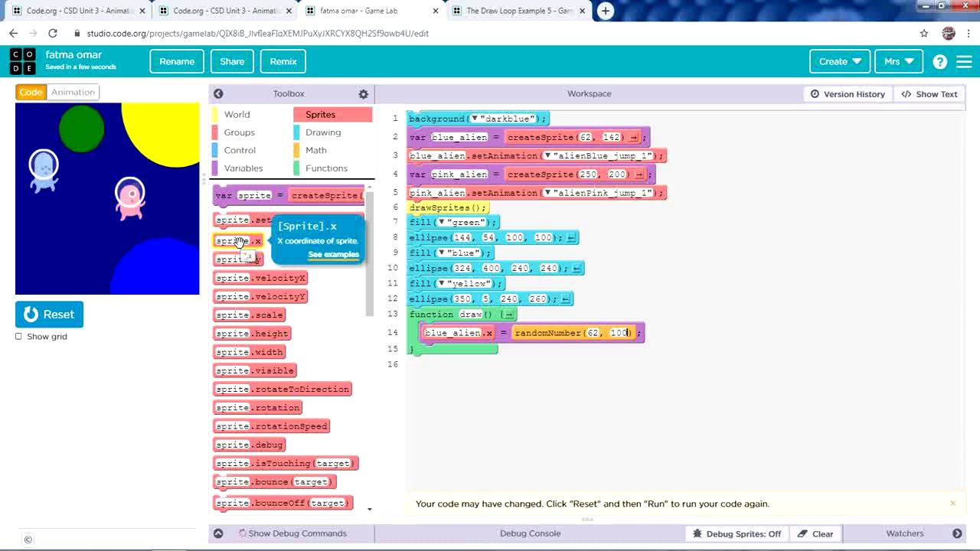Click the Code.org logo

coord(22,61)
